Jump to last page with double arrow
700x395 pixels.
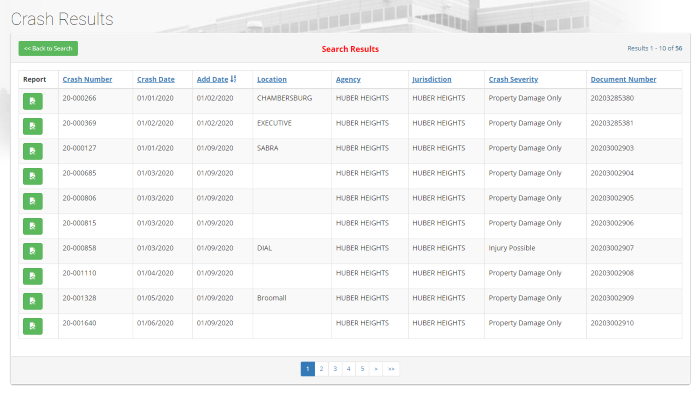pyautogui.click(x=391, y=369)
